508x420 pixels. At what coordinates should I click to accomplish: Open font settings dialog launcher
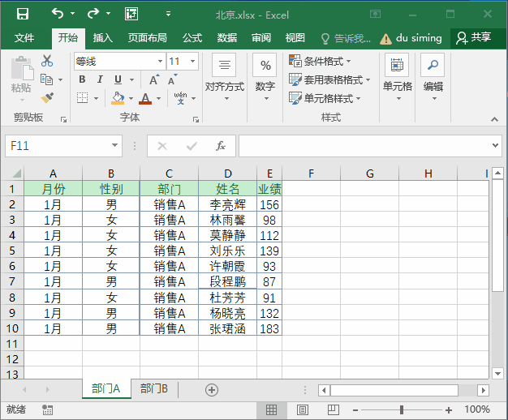pyautogui.click(x=196, y=120)
